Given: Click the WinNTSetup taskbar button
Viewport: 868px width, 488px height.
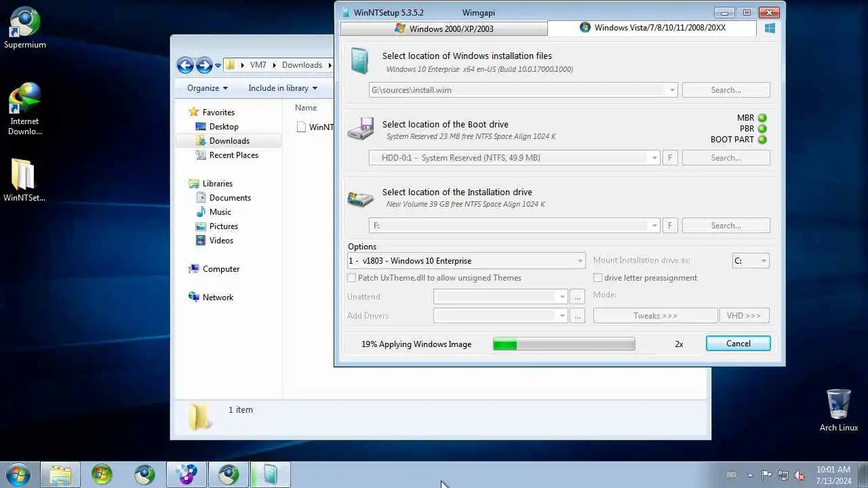Looking at the screenshot, I should (270, 474).
